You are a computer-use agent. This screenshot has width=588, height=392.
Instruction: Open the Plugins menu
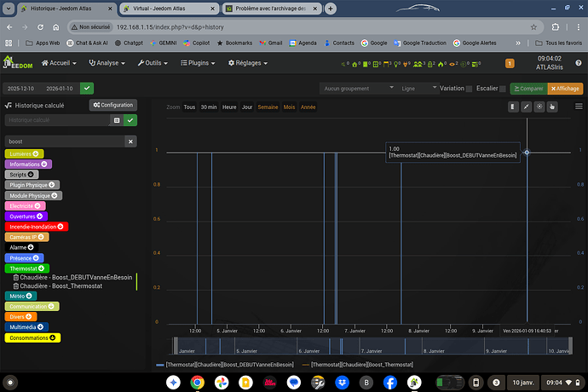pos(200,62)
